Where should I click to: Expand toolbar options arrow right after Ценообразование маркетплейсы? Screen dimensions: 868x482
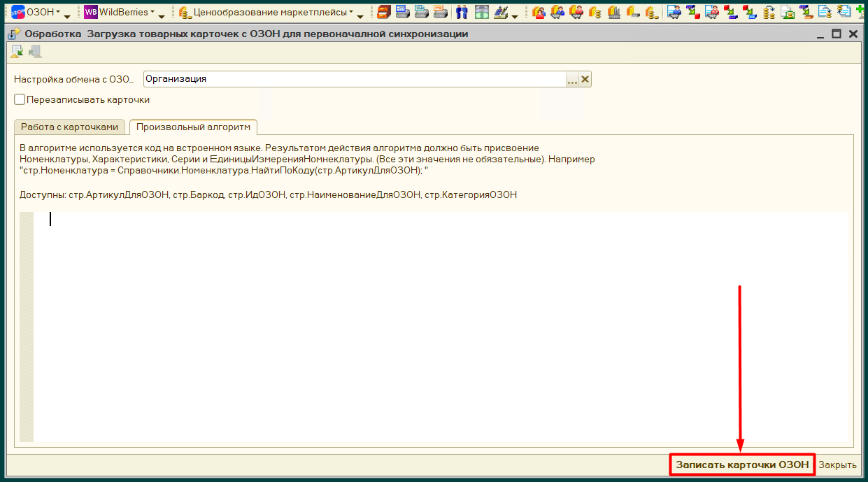click(x=361, y=15)
